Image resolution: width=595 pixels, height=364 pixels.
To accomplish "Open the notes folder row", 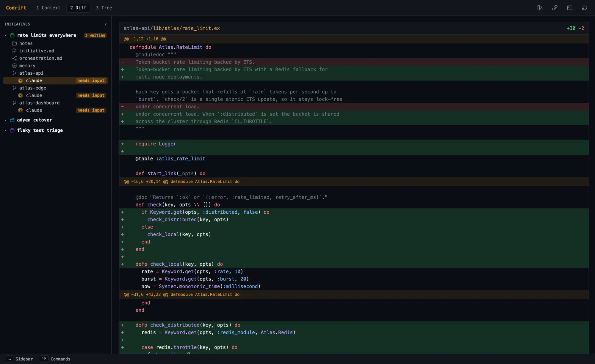I will point(56,43).
